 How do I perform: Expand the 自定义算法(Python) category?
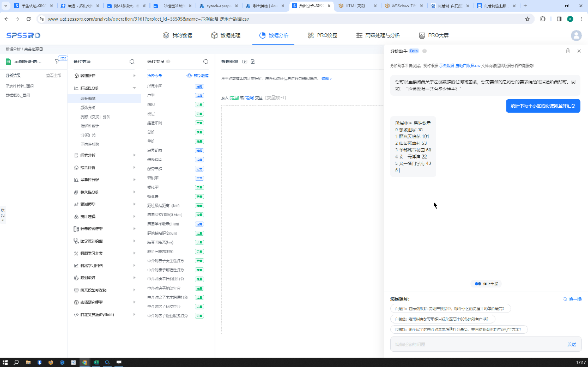pos(134,315)
